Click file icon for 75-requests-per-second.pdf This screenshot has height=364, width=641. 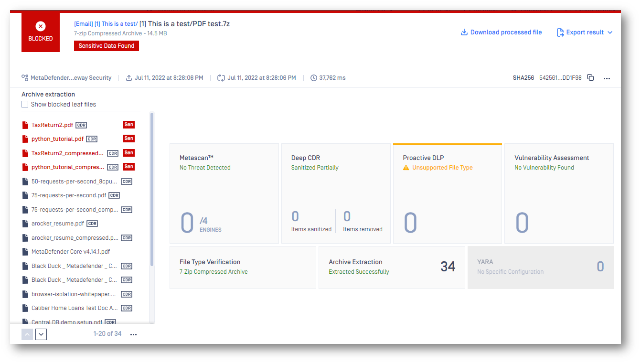[25, 195]
